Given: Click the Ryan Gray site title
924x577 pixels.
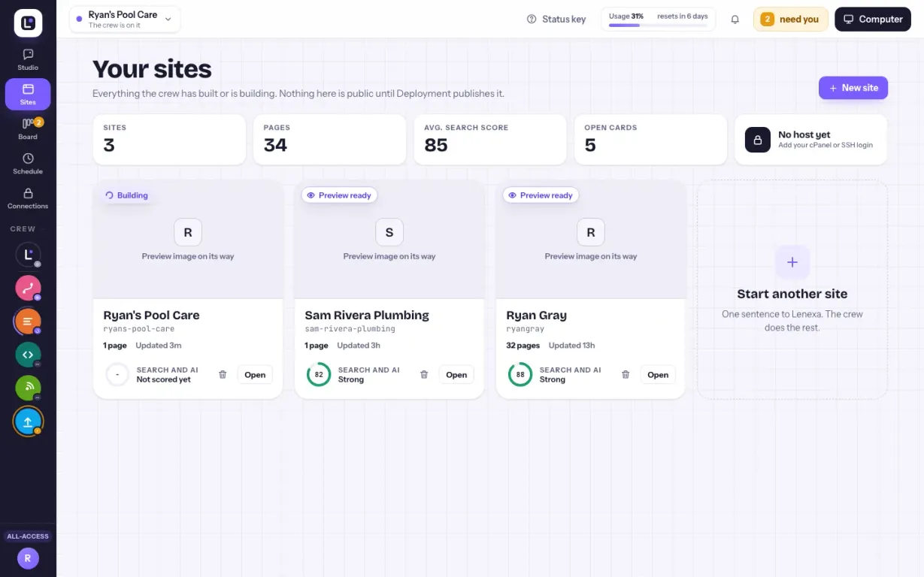Looking at the screenshot, I should pos(536,316).
